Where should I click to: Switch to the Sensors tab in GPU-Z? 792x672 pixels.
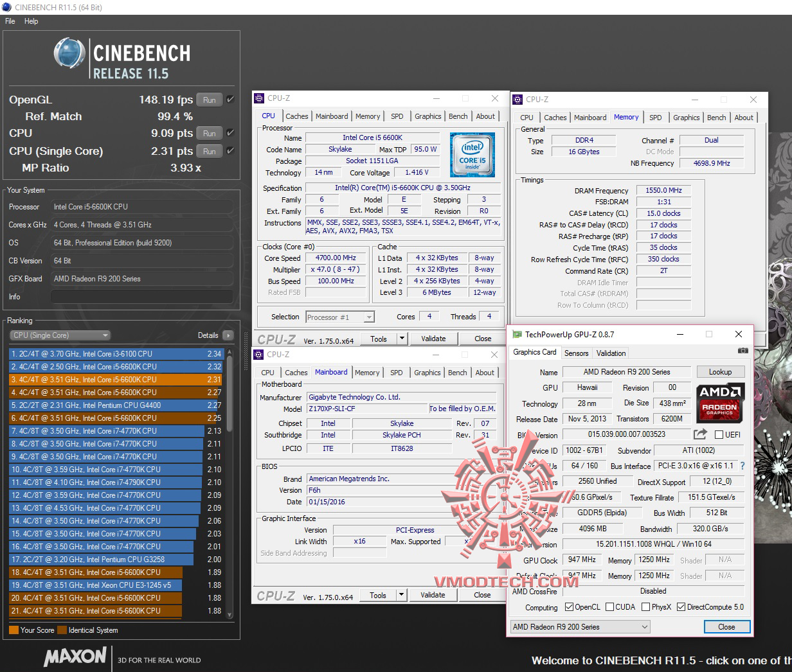click(576, 353)
